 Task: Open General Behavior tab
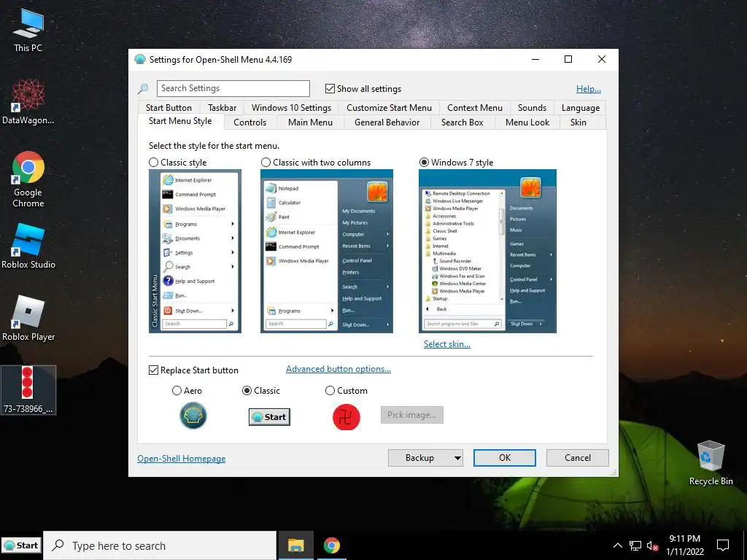tap(387, 122)
